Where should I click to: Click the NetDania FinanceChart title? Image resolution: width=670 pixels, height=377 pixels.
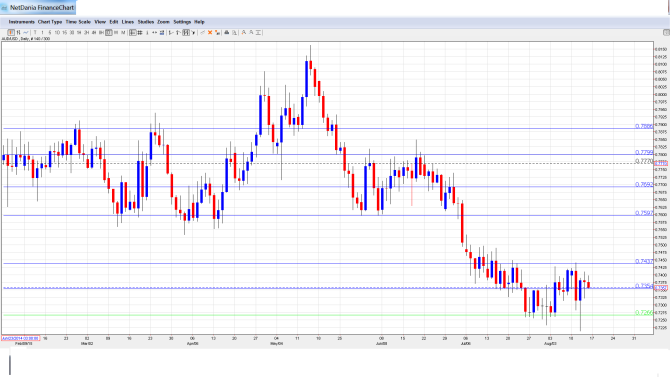[x=42, y=8]
